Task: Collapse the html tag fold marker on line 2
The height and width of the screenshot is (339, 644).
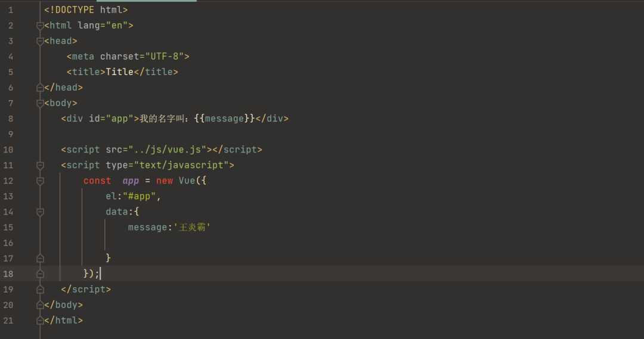Action: (x=40, y=26)
